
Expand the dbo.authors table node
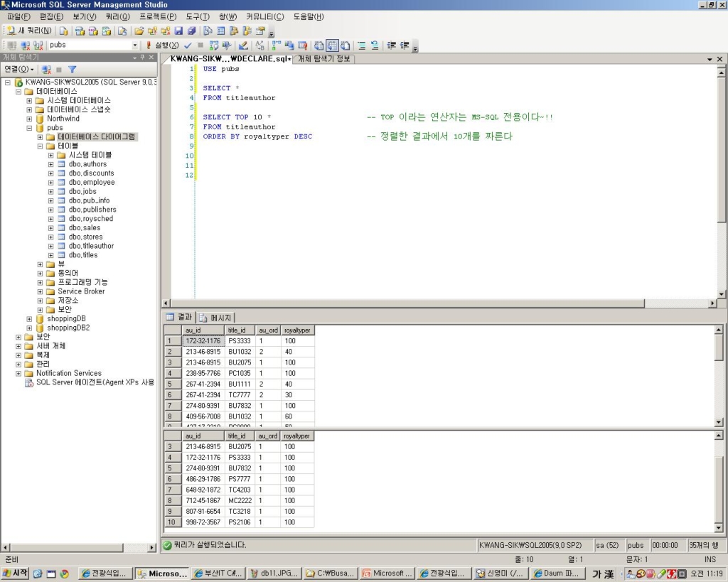tap(50, 164)
